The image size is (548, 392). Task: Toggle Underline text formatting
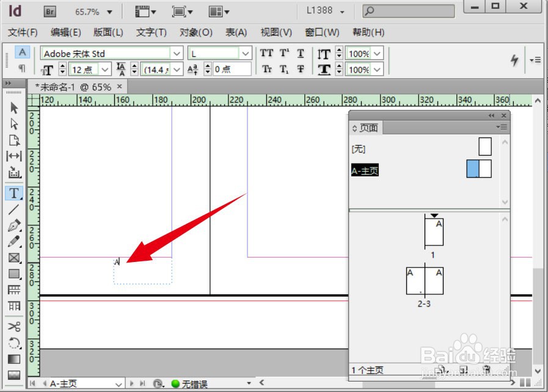pyautogui.click(x=301, y=54)
